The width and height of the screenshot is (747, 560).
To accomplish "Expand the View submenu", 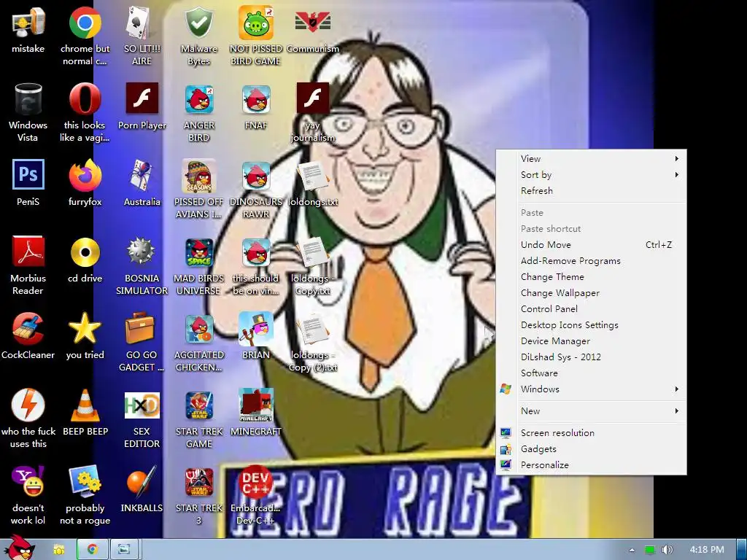I will point(591,158).
